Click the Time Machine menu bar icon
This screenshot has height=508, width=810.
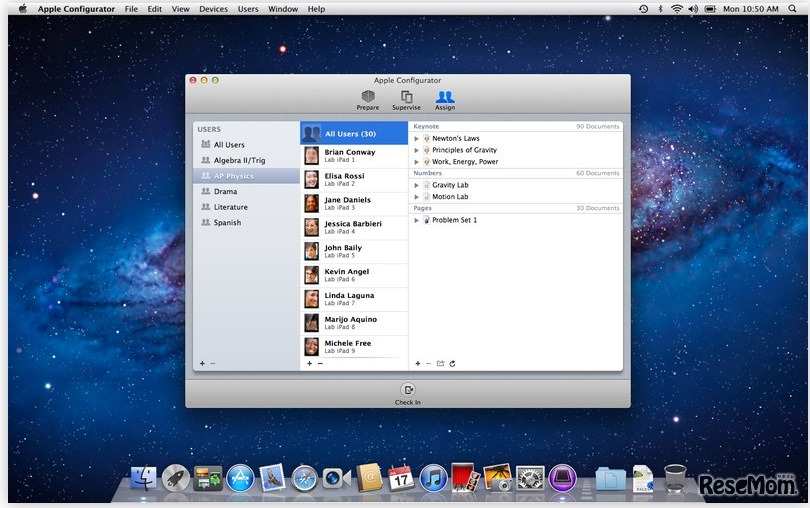[643, 9]
